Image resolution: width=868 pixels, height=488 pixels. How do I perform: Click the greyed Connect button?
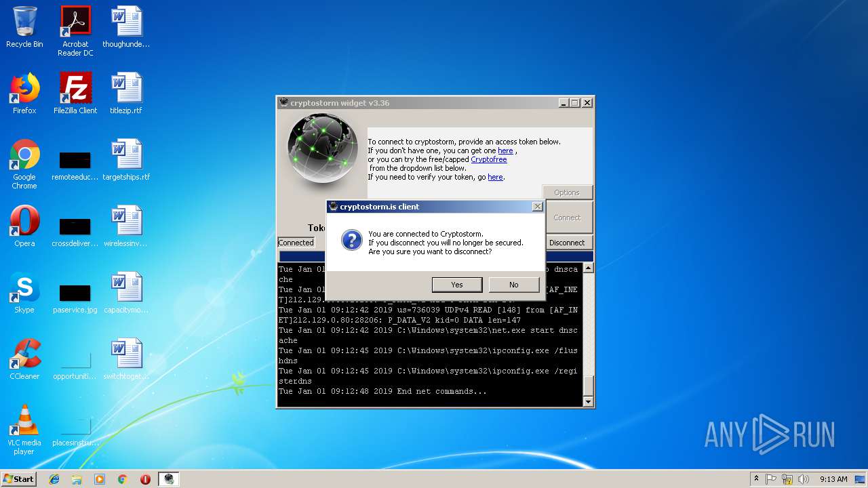pyautogui.click(x=567, y=218)
